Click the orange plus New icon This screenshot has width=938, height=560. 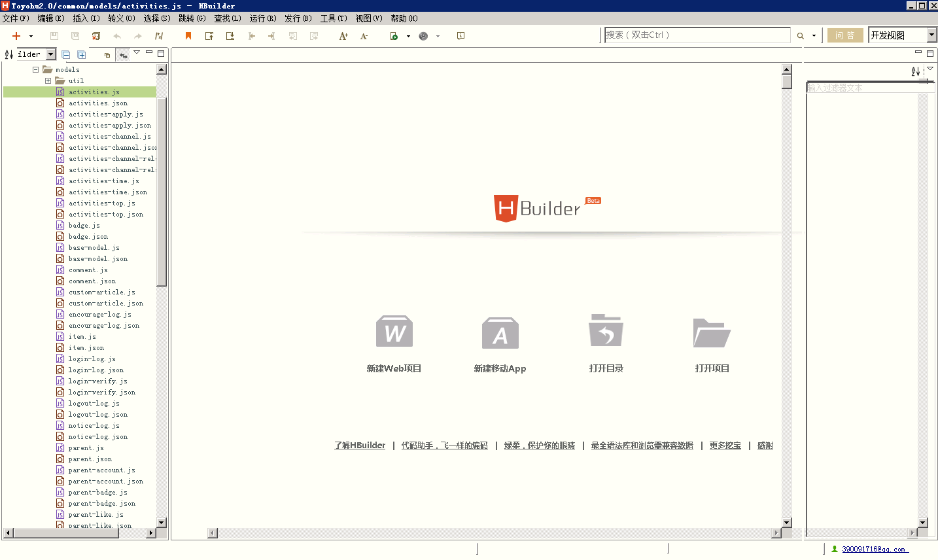[x=16, y=36]
